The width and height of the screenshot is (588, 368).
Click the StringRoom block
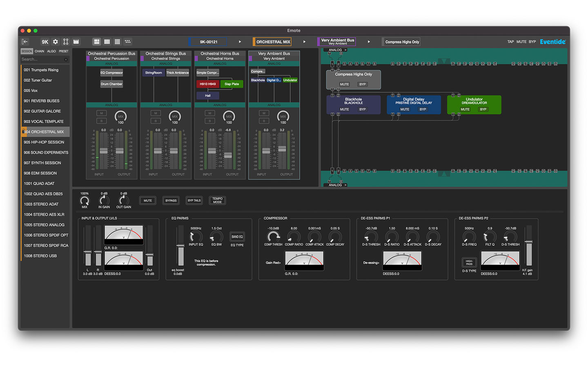tap(154, 73)
